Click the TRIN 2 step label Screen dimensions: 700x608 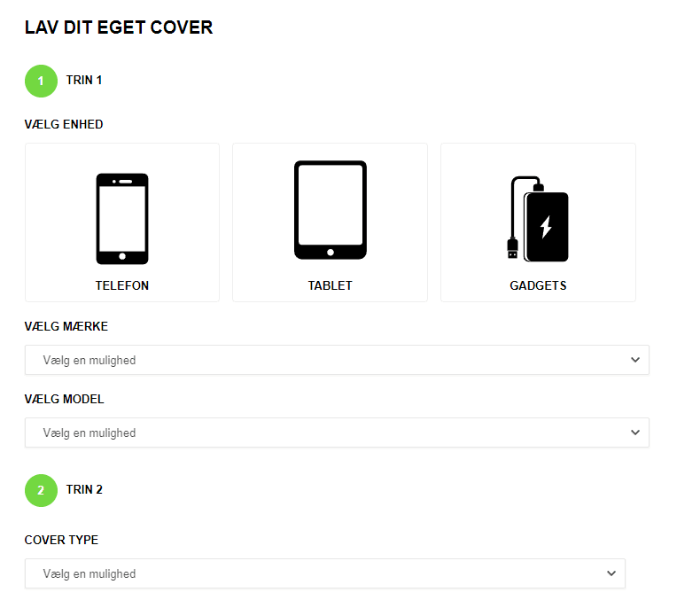tap(84, 489)
